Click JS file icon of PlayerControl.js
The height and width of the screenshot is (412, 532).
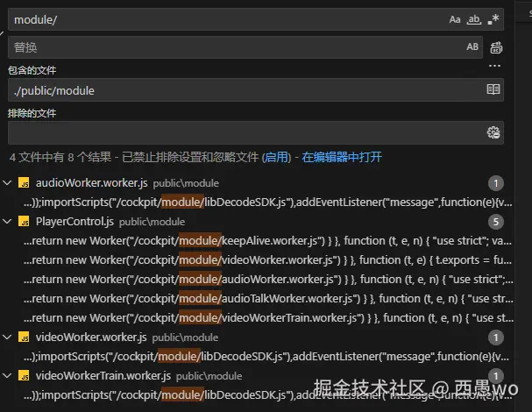tap(24, 222)
